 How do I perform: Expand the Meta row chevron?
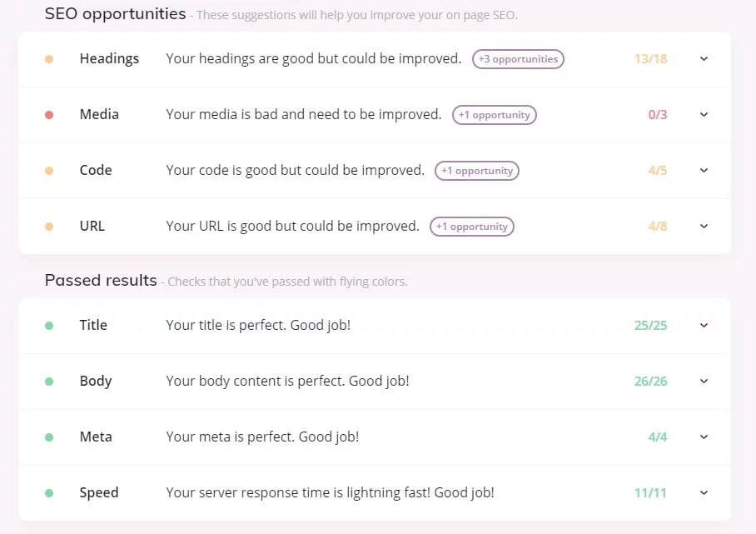[704, 437]
